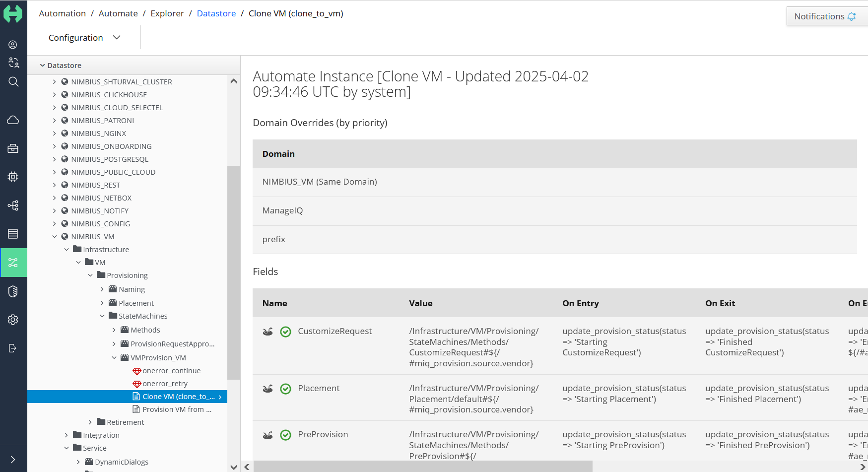This screenshot has height=472, width=868.
Task: Select DynamicDialogs class in tree
Action: coord(122,462)
